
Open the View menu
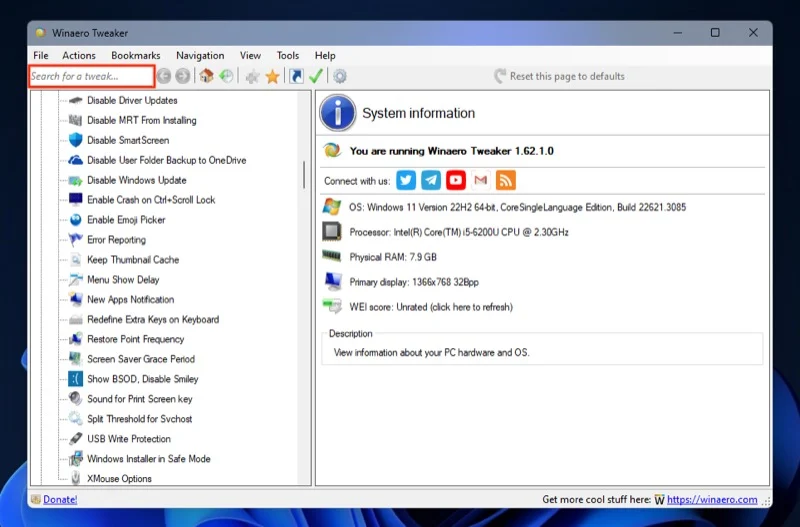[x=250, y=56]
